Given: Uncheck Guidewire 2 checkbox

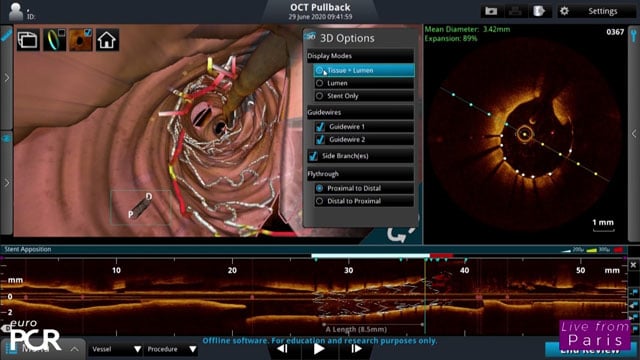Looking at the screenshot, I should (x=320, y=139).
